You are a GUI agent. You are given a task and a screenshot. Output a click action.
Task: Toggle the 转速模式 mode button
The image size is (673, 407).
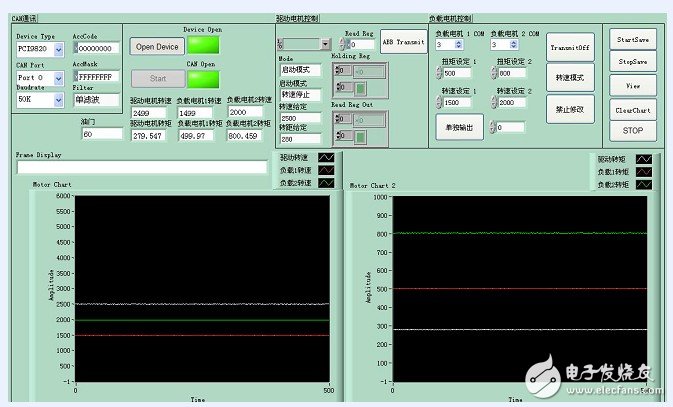pos(569,78)
